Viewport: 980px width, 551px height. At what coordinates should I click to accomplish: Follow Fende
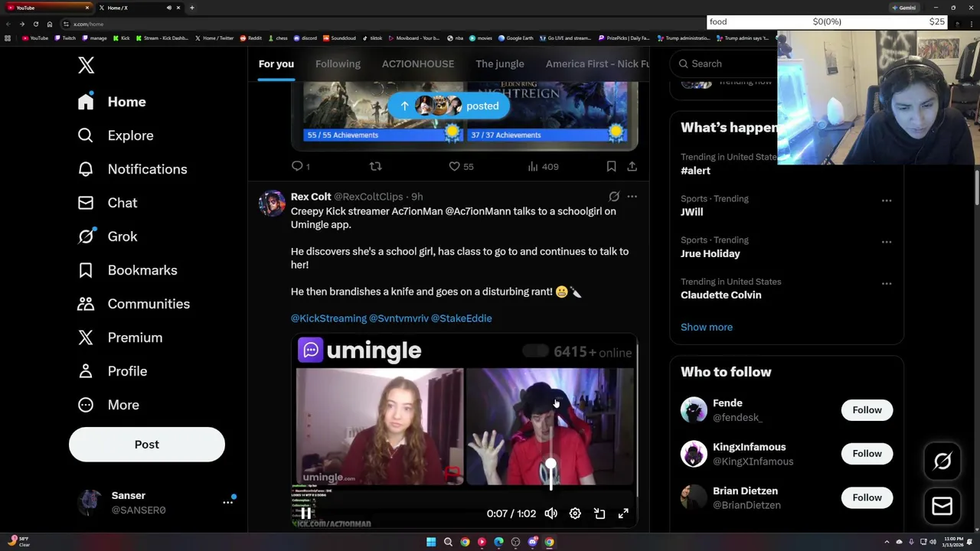click(867, 410)
